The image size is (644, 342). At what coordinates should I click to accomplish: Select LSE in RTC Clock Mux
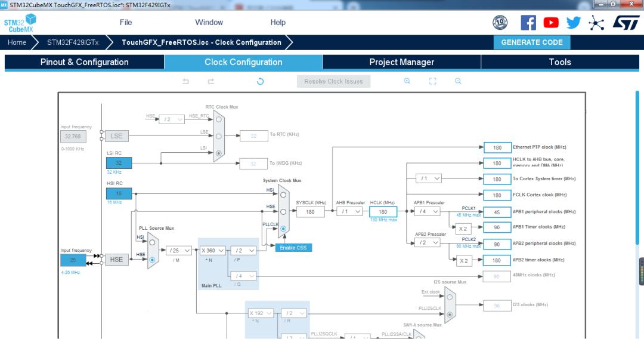pos(219,136)
